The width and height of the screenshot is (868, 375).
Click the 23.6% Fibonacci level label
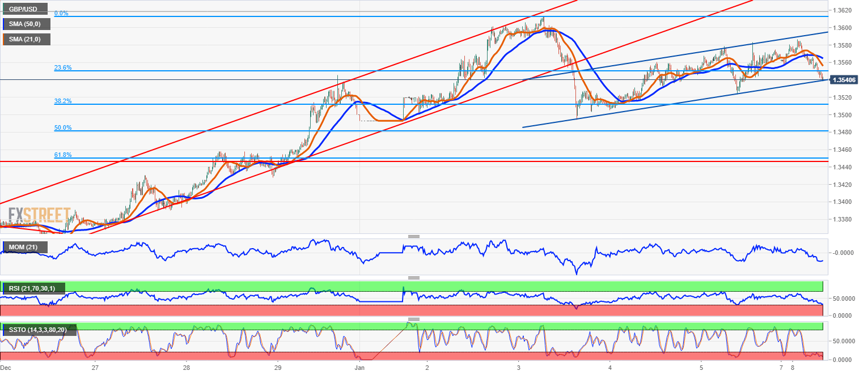[x=63, y=67]
